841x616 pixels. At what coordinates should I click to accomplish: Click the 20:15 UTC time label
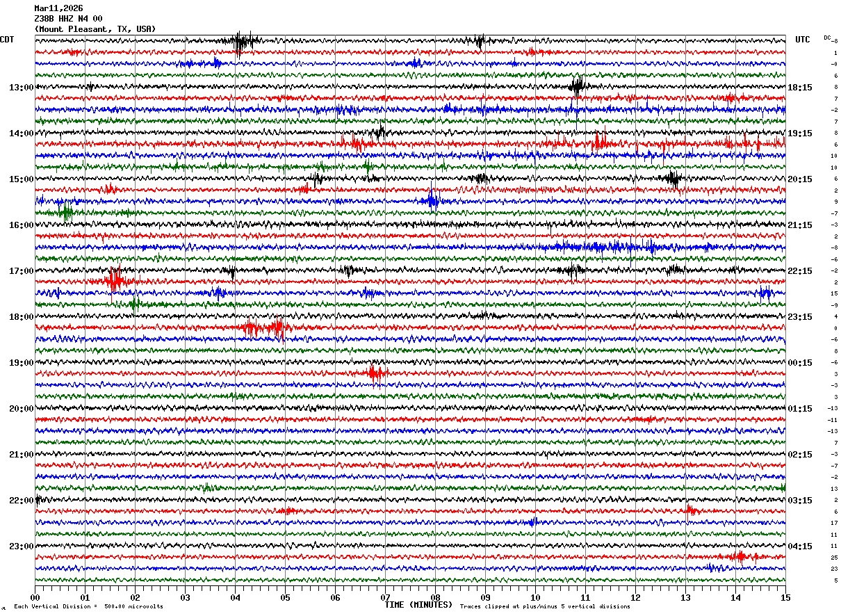coord(800,179)
